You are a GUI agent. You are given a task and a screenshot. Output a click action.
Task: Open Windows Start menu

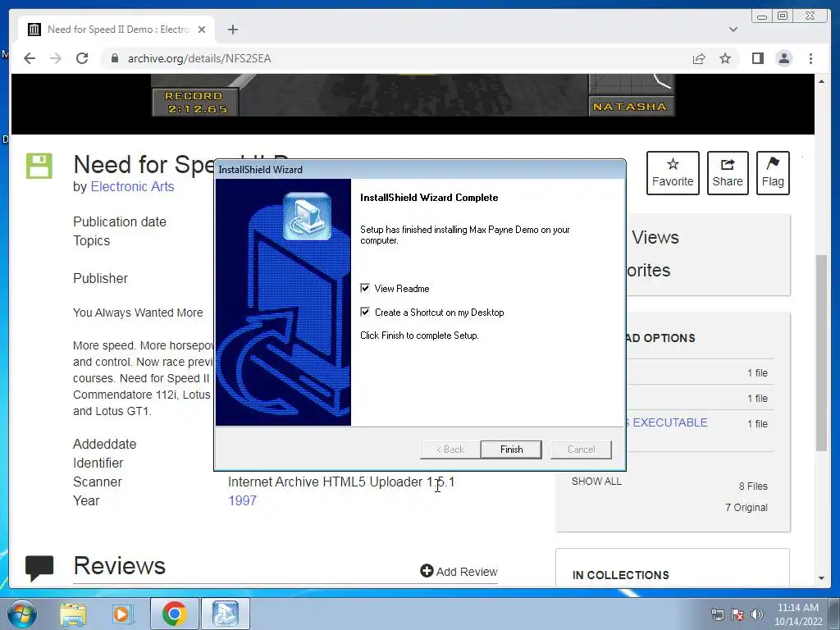tap(21, 614)
